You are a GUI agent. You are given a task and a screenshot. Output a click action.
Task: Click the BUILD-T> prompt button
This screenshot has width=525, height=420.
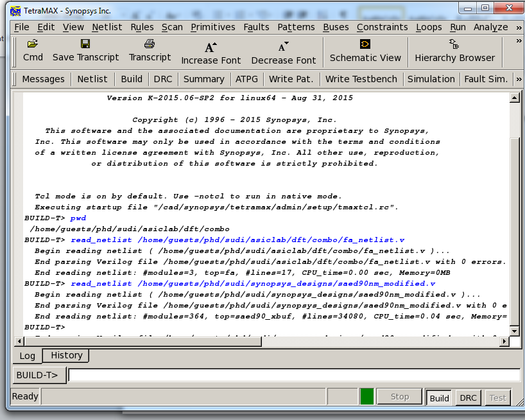point(39,375)
